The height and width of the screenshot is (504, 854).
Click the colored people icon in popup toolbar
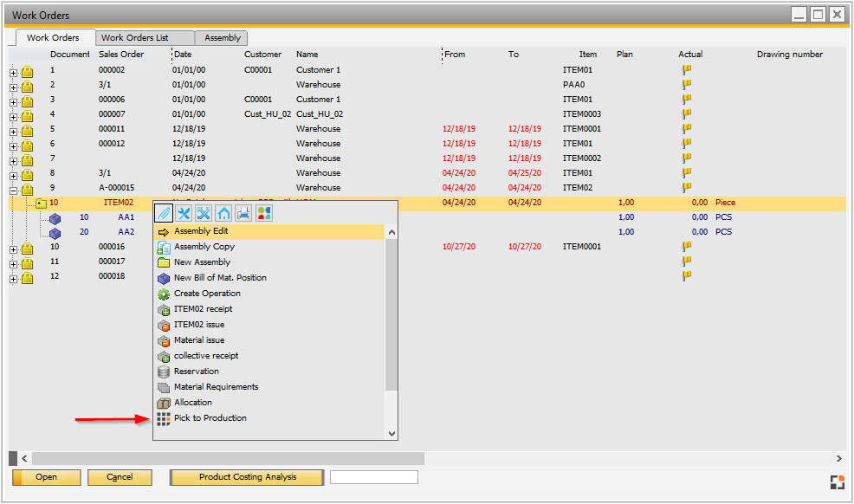263,213
